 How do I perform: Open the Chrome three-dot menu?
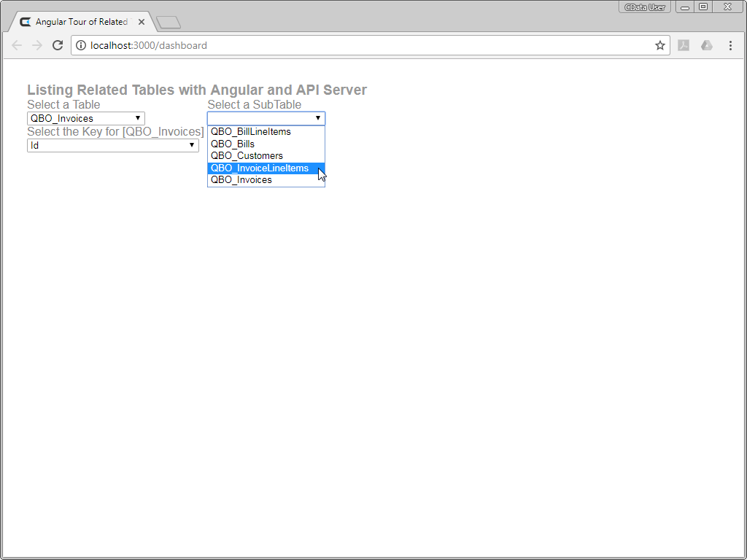730,45
